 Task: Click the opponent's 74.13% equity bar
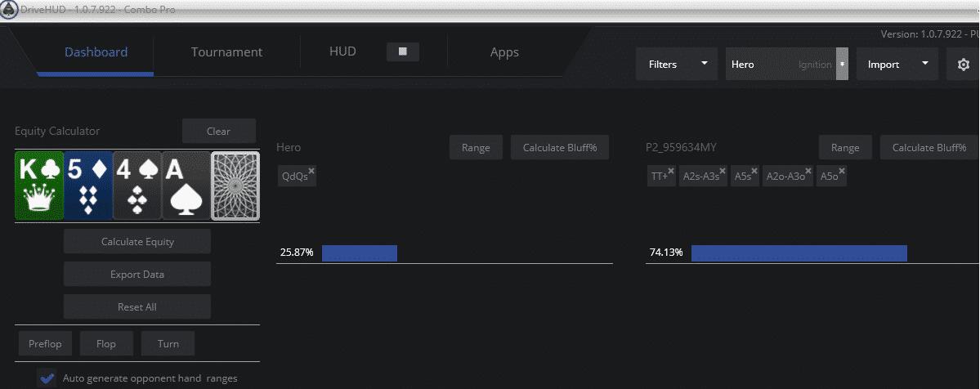(799, 253)
